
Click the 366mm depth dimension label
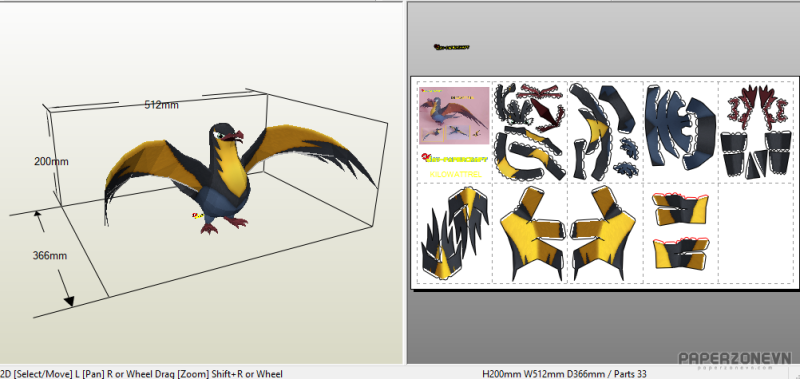coord(50,256)
